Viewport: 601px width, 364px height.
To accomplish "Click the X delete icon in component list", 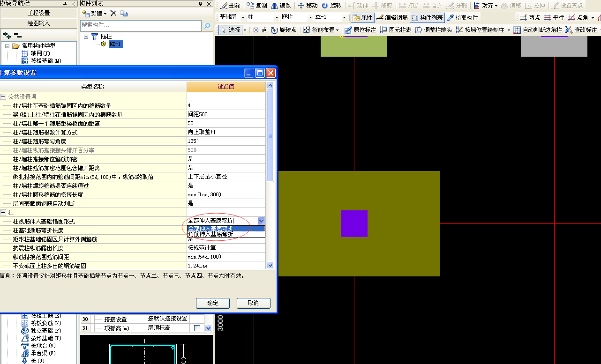I will 113,14.
